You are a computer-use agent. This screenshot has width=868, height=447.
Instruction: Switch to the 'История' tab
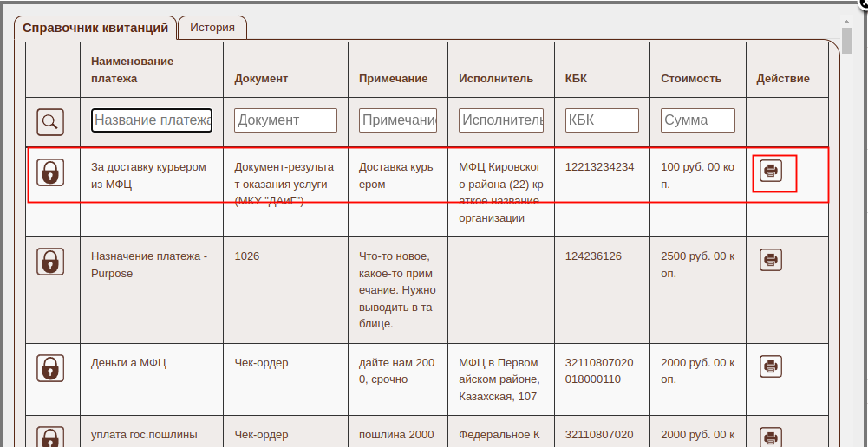point(212,27)
